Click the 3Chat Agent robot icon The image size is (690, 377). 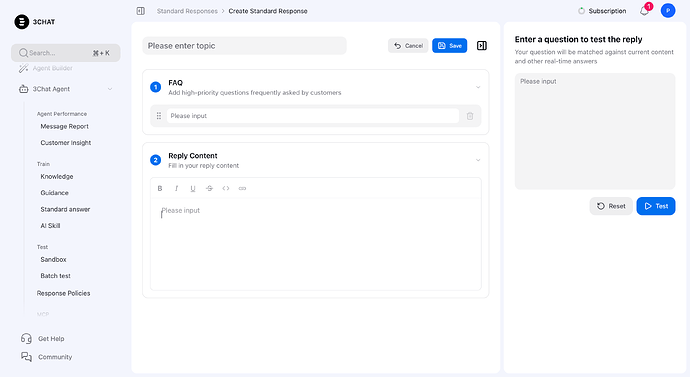(x=23, y=89)
